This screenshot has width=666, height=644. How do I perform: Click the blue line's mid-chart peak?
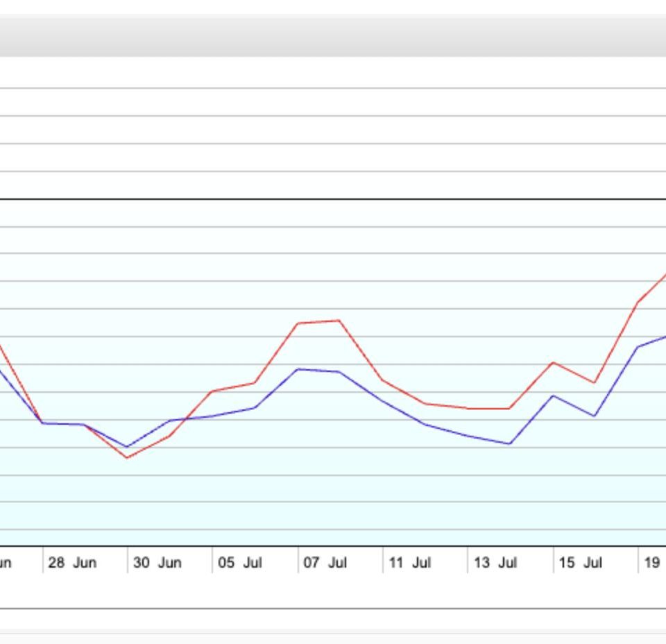[x=298, y=368]
